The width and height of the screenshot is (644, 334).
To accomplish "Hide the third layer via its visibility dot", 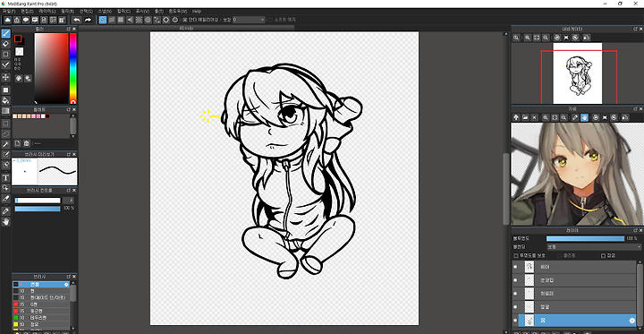I will [515, 294].
